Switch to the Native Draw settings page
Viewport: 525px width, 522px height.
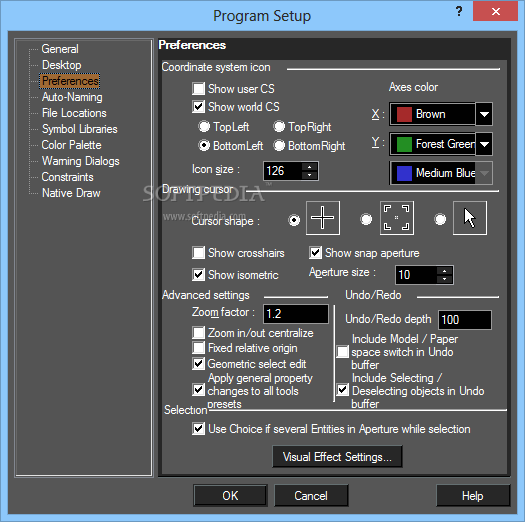tap(71, 193)
